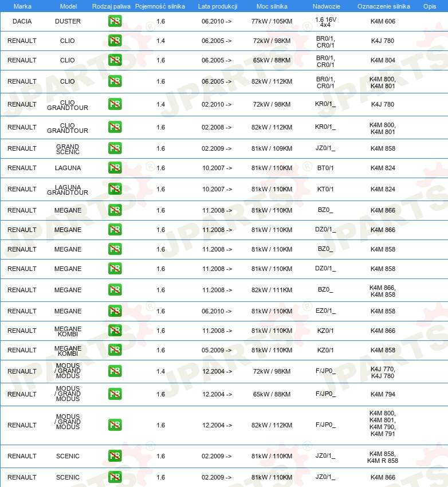Click the K4M 858, K4M R 858 engine cell

(x=383, y=457)
